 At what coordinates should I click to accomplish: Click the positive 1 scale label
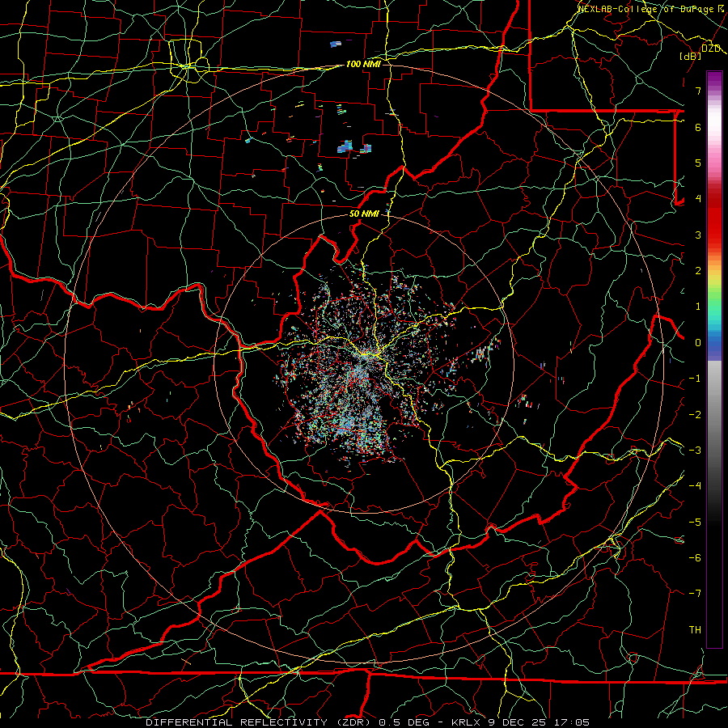pos(698,307)
